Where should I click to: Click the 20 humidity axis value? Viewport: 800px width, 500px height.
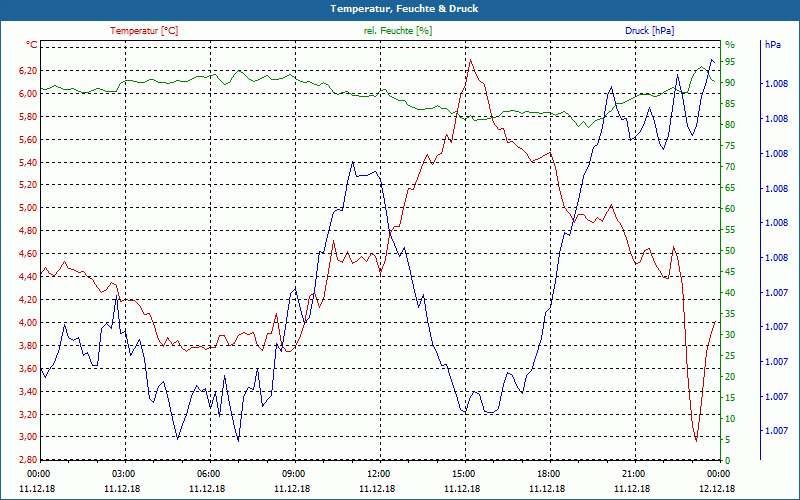pyautogui.click(x=730, y=377)
